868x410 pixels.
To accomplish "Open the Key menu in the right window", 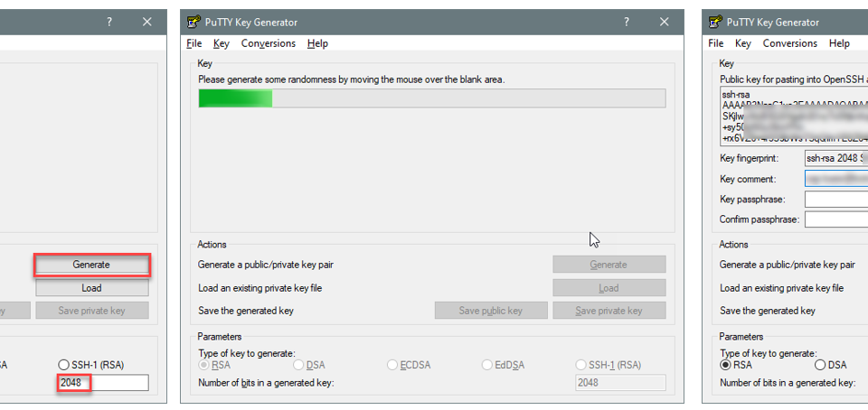I will pyautogui.click(x=743, y=43).
